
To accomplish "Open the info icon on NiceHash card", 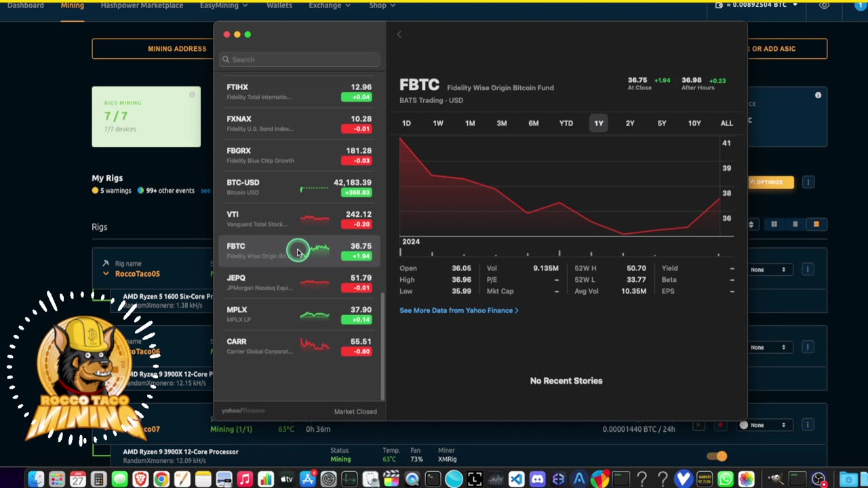I will pos(818,96).
